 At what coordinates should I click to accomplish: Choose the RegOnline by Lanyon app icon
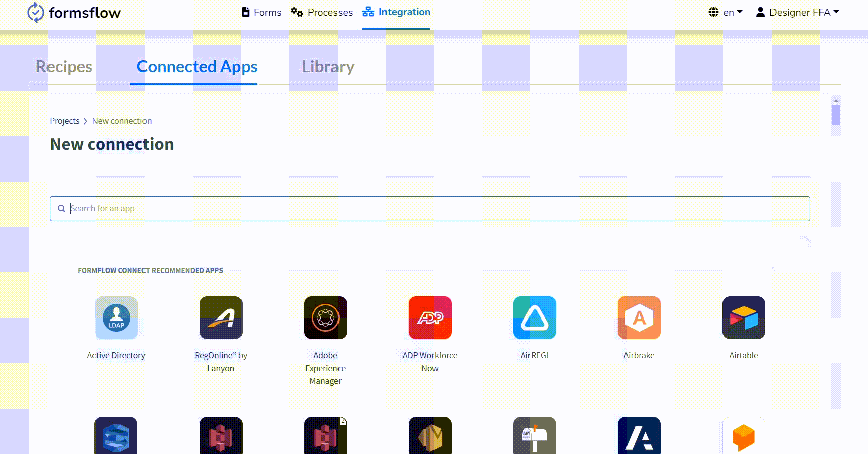point(221,317)
